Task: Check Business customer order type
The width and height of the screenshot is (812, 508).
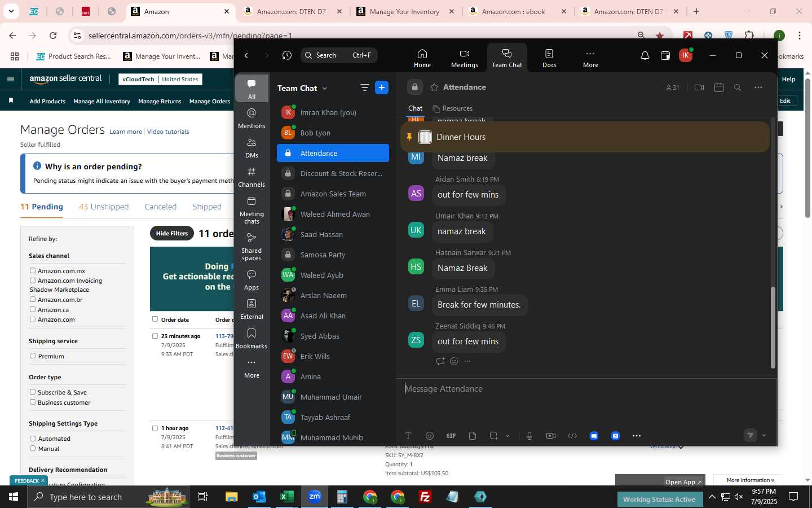Action: pyautogui.click(x=33, y=402)
